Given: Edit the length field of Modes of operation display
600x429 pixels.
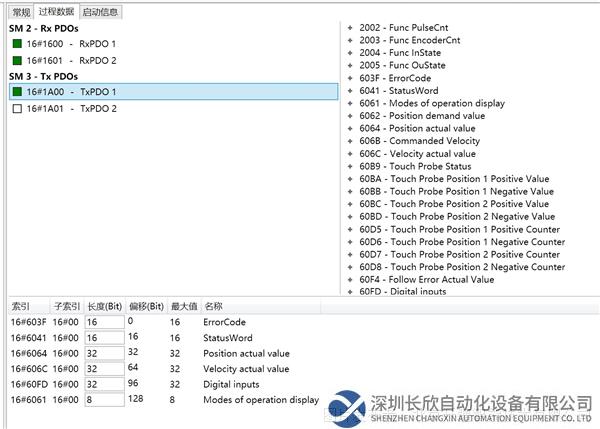Looking at the screenshot, I should [x=103, y=399].
